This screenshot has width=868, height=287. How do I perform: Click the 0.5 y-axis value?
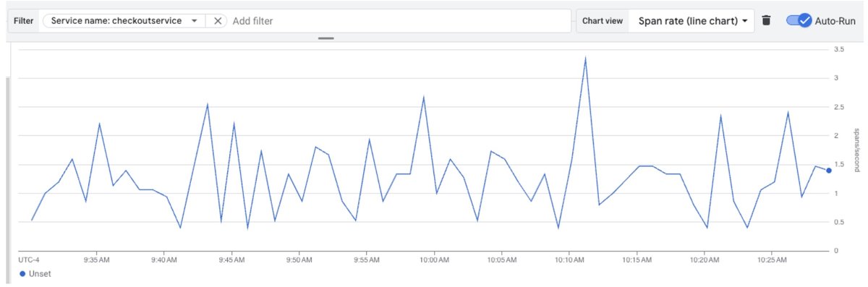click(840, 222)
